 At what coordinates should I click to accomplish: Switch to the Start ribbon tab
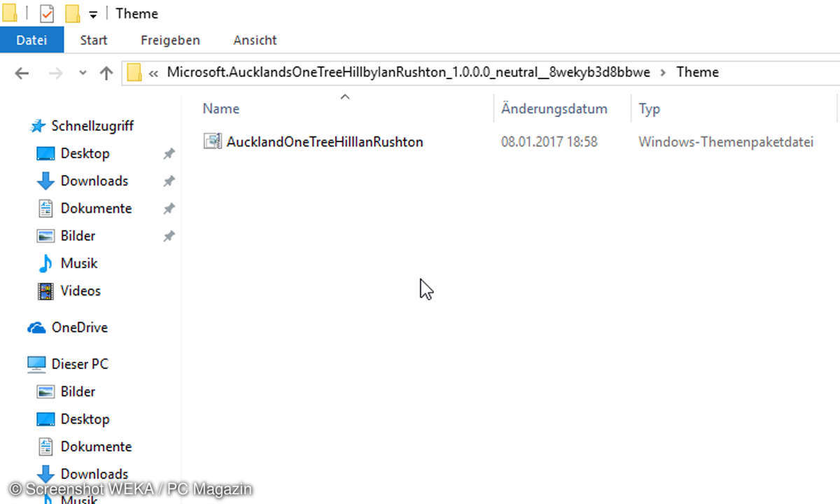[x=93, y=40]
